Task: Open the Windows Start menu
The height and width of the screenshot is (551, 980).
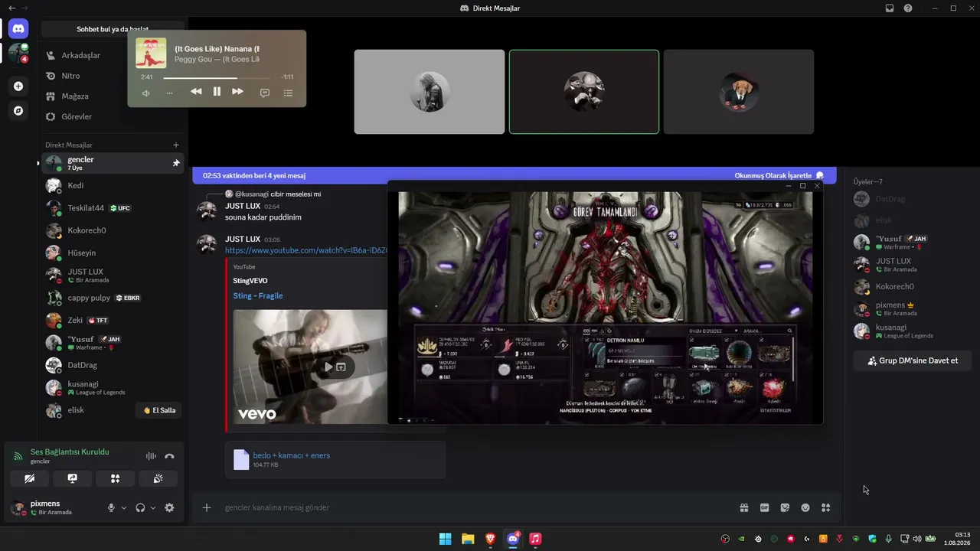Action: [x=445, y=539]
